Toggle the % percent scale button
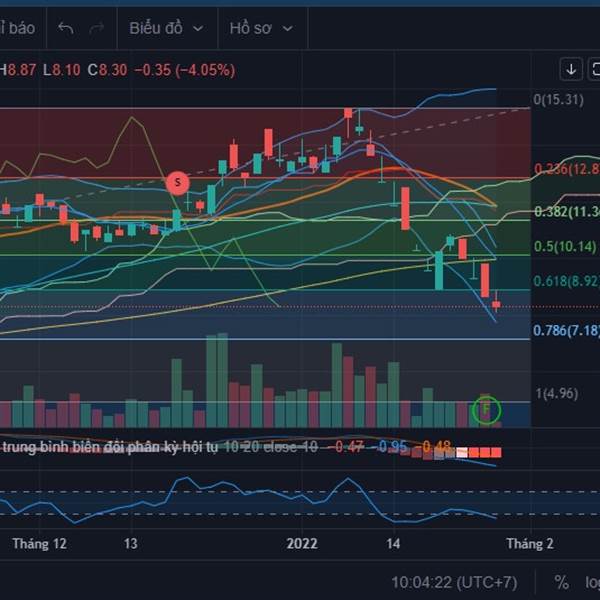Screen dimensions: 600x600 click(561, 582)
